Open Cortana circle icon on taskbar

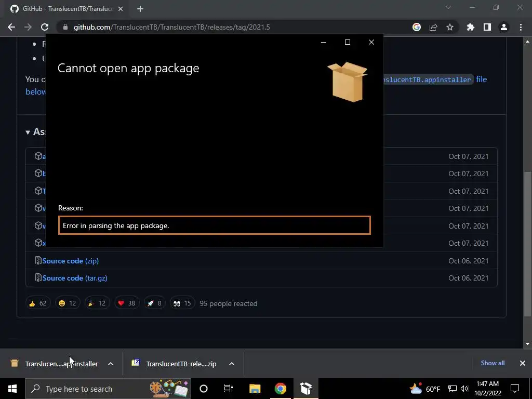tap(204, 389)
